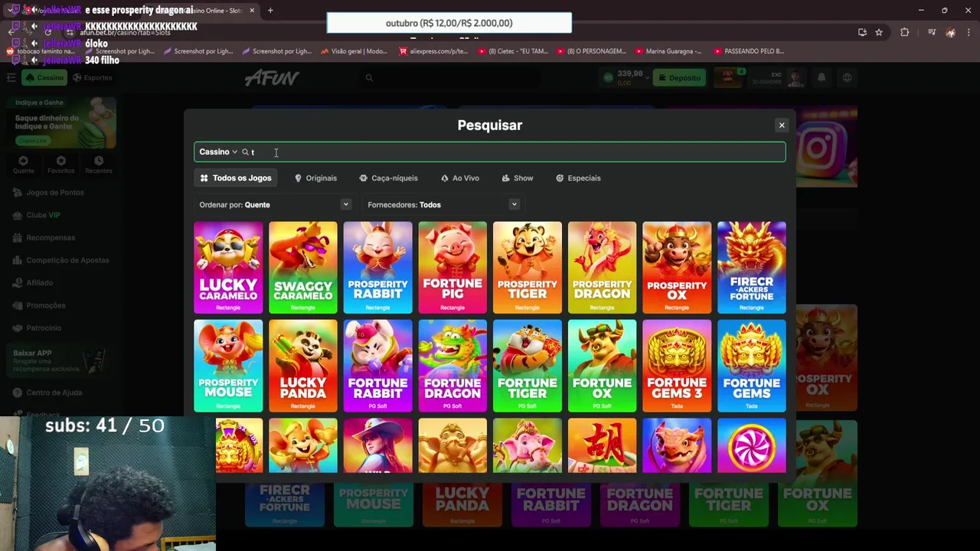Select the Caça-níqueis tab
This screenshot has height=551, width=980.
point(388,178)
